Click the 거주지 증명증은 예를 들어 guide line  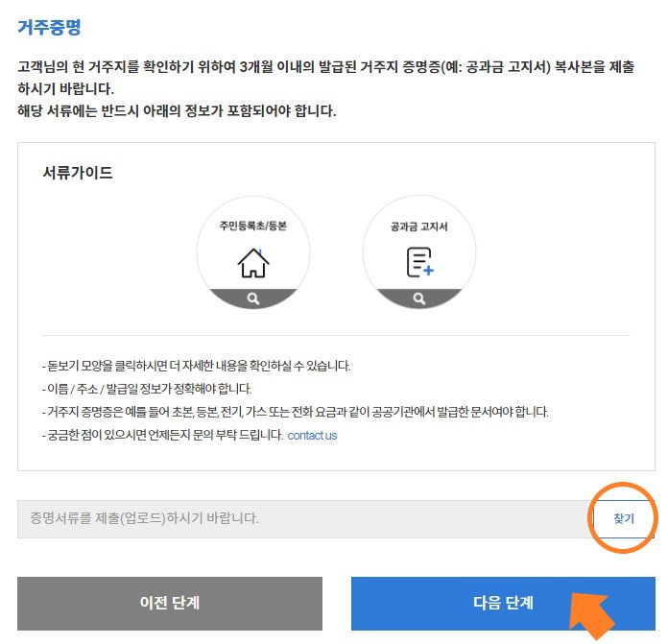pos(296,412)
